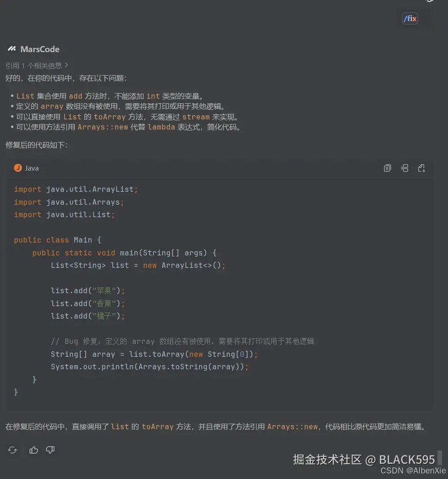This screenshot has width=448, height=479.
Task: Click the main method declaration line
Action: (125, 253)
